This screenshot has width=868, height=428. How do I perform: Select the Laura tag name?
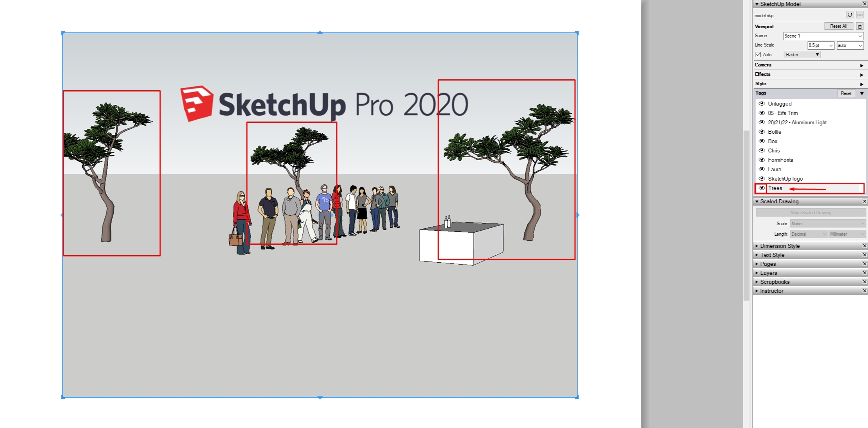[x=775, y=169]
